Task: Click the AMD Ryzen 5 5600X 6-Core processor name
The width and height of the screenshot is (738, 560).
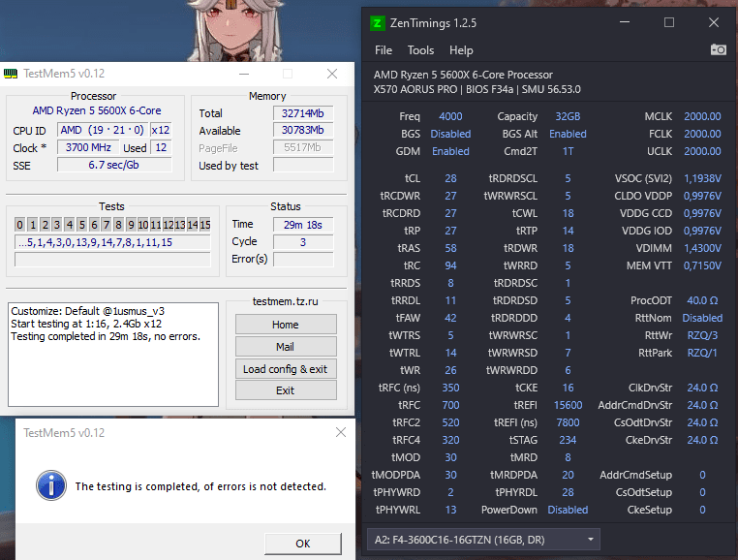Action: coord(97,110)
